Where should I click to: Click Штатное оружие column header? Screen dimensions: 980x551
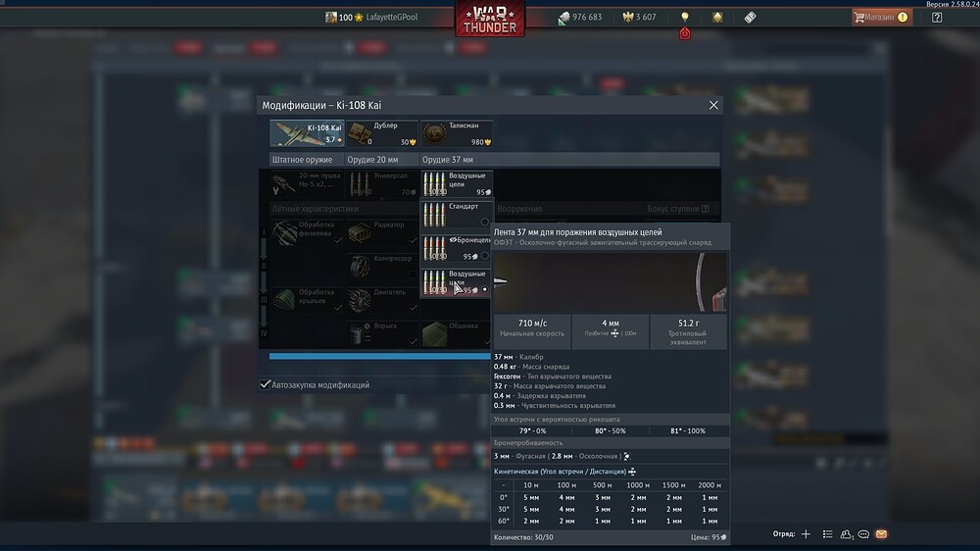[303, 160]
